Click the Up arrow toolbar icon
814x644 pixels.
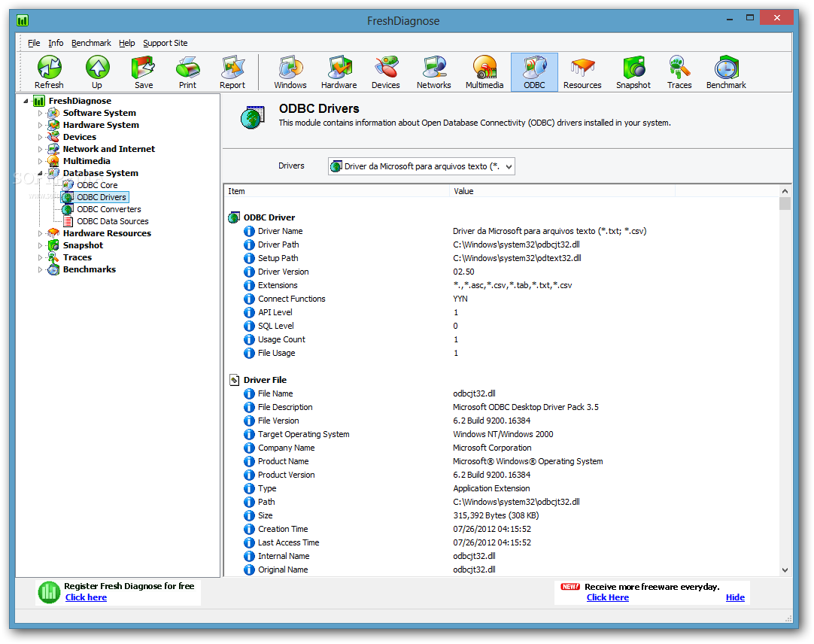(97, 68)
